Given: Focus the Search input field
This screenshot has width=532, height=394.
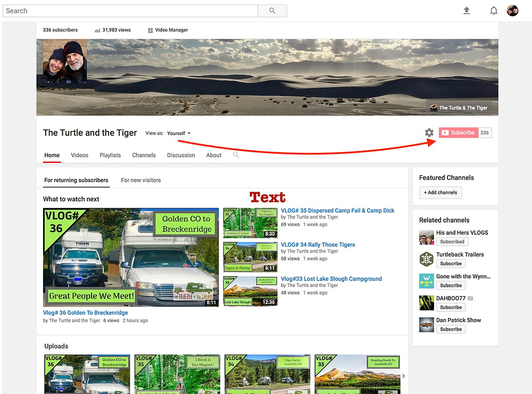Looking at the screenshot, I should [130, 11].
